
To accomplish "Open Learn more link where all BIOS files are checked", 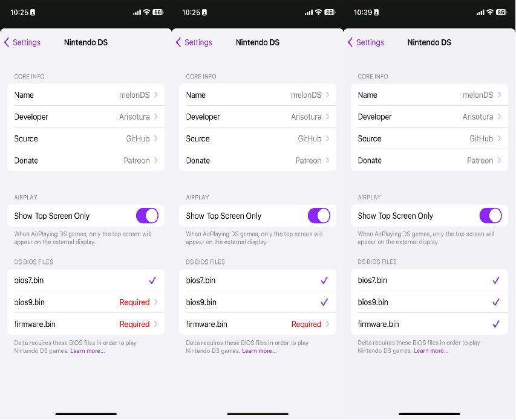I will click(431, 351).
